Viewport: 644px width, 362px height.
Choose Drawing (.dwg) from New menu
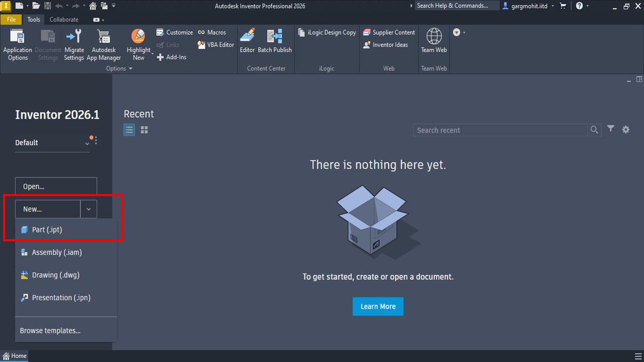click(66, 275)
